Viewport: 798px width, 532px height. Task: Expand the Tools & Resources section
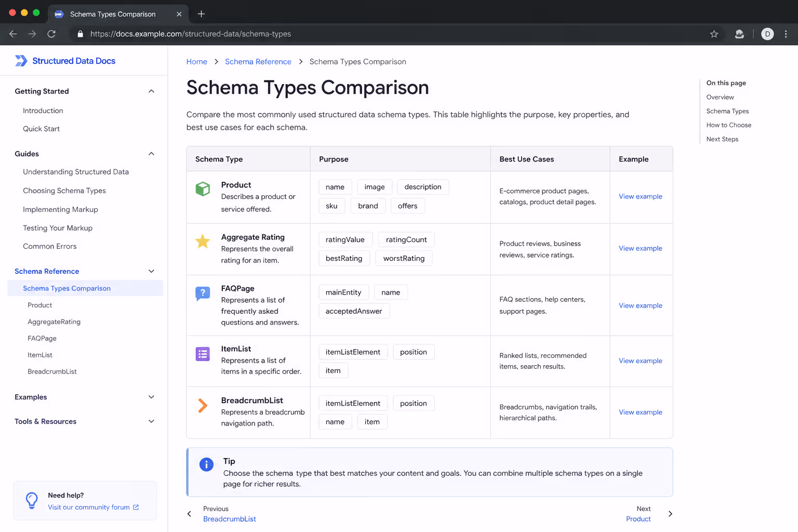pyautogui.click(x=152, y=421)
